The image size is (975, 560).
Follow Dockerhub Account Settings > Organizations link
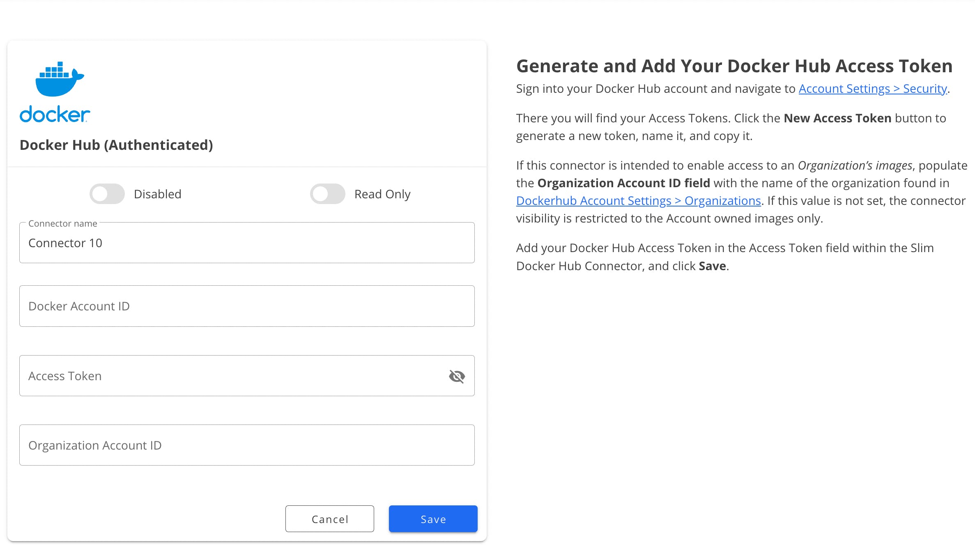coord(638,201)
